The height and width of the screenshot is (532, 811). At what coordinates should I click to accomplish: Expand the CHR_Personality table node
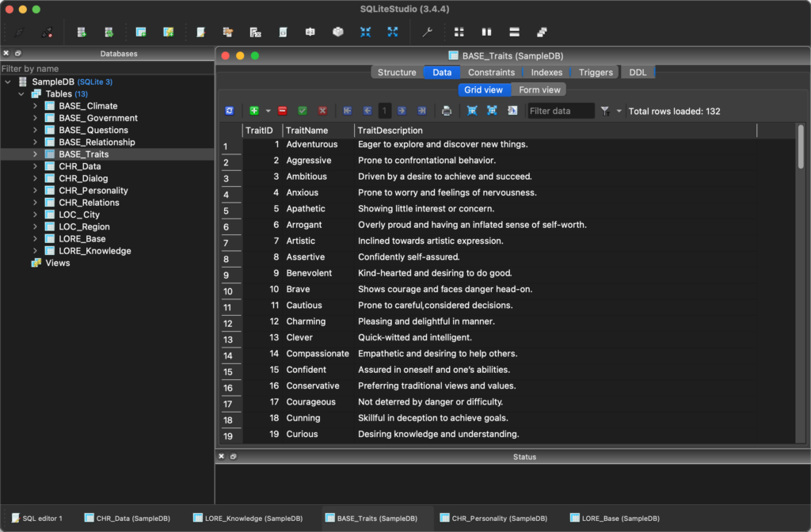click(x=35, y=190)
